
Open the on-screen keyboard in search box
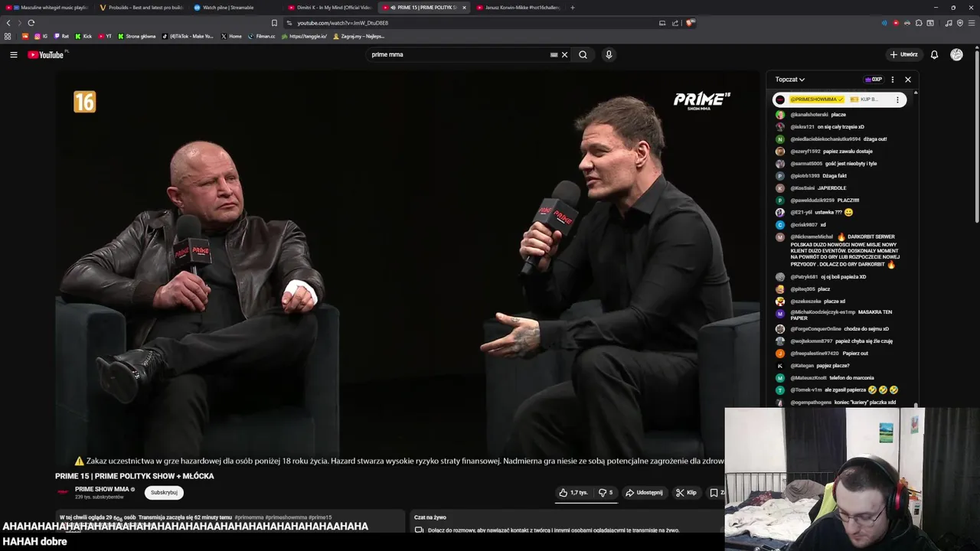(554, 55)
